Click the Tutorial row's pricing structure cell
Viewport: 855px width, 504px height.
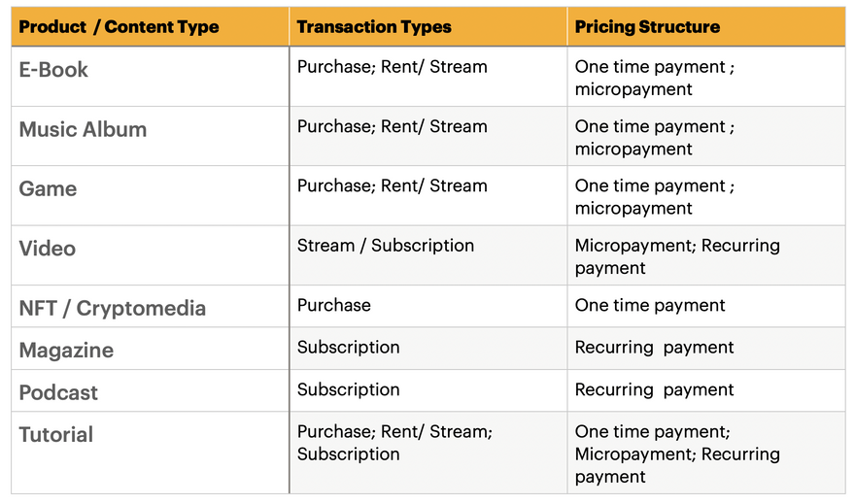[x=677, y=454]
